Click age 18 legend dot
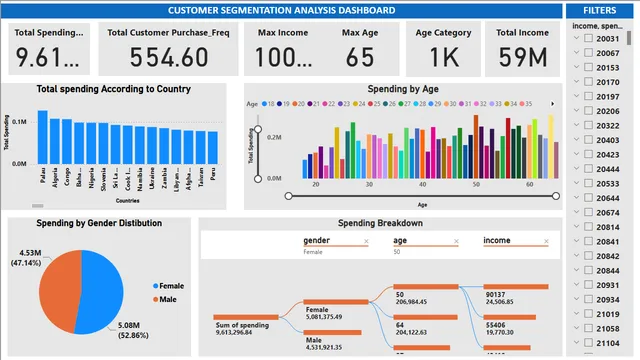640x360 pixels. pyautogui.click(x=264, y=104)
